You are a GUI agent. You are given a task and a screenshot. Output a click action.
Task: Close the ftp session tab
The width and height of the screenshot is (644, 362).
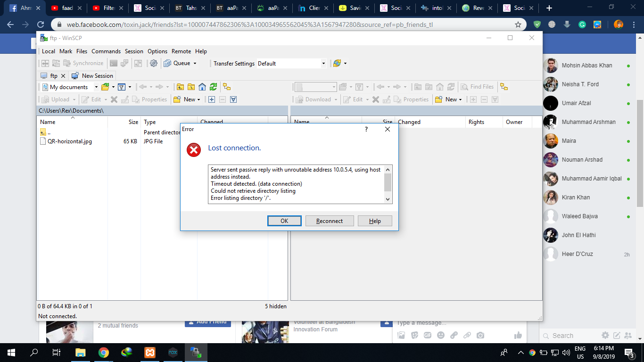point(63,76)
